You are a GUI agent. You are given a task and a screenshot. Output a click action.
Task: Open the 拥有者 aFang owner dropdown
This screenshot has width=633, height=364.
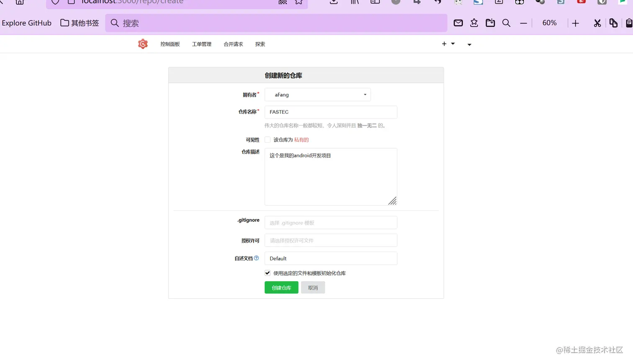(318, 95)
